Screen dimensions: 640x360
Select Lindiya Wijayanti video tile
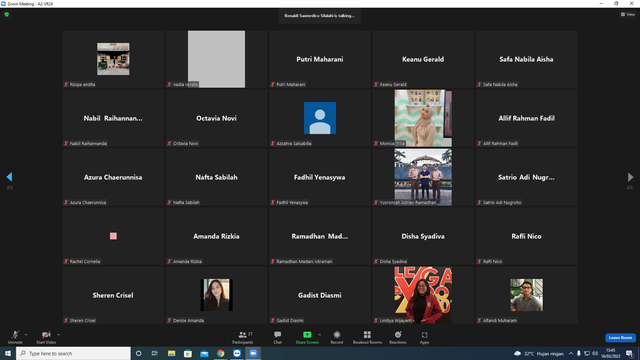pos(423,295)
